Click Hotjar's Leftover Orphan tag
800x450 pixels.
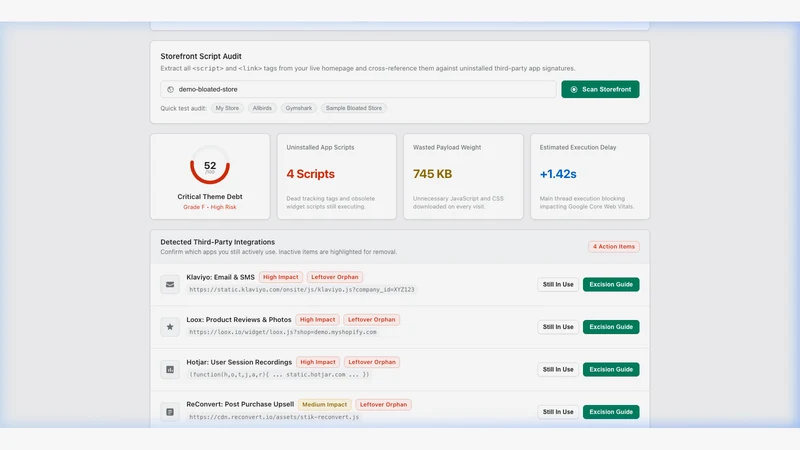click(372, 362)
